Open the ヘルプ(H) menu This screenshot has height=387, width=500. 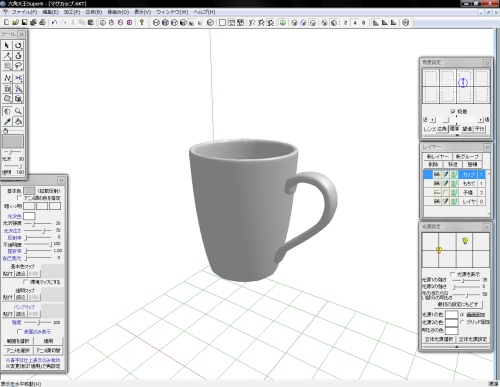pos(204,12)
